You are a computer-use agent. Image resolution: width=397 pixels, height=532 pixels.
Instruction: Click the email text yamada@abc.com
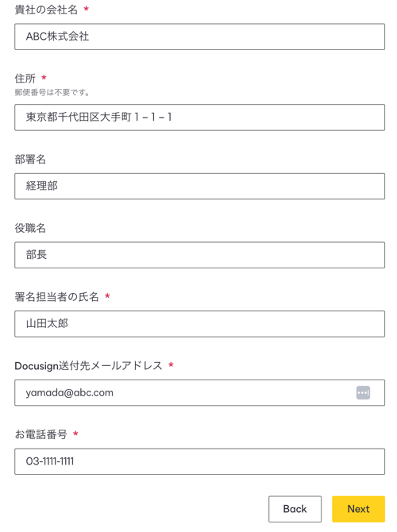pyautogui.click(x=70, y=392)
